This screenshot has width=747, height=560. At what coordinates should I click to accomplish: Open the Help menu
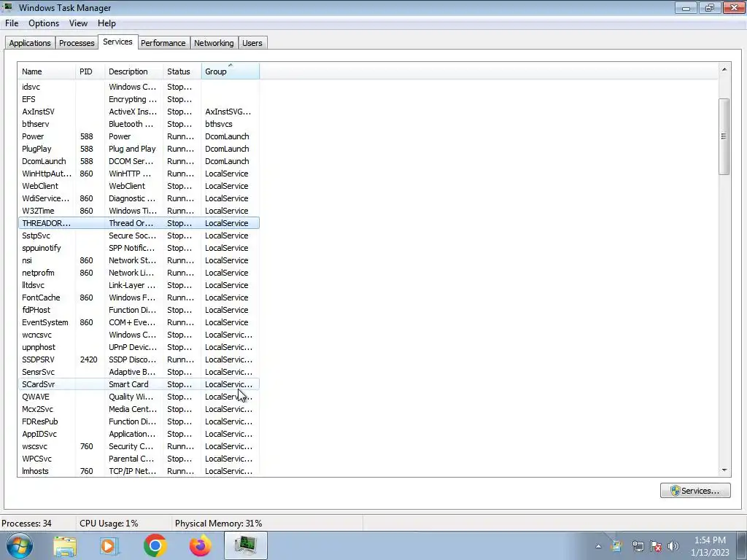(x=107, y=23)
